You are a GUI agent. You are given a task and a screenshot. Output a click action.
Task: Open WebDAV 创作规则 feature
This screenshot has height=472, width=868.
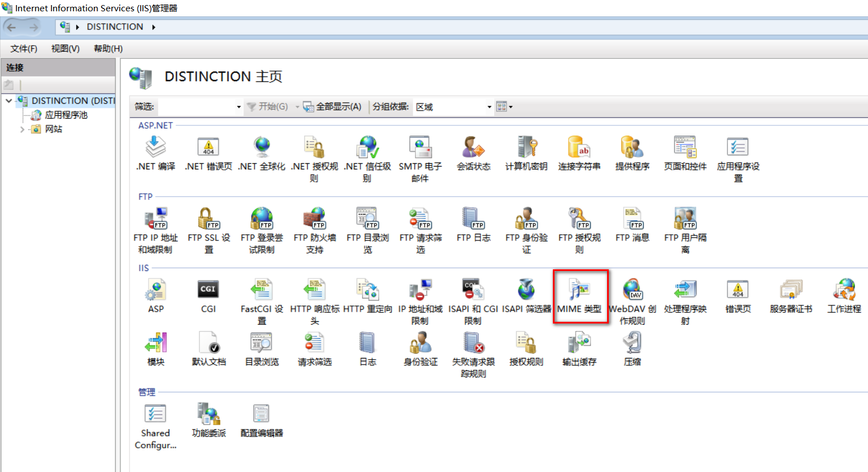click(x=633, y=301)
